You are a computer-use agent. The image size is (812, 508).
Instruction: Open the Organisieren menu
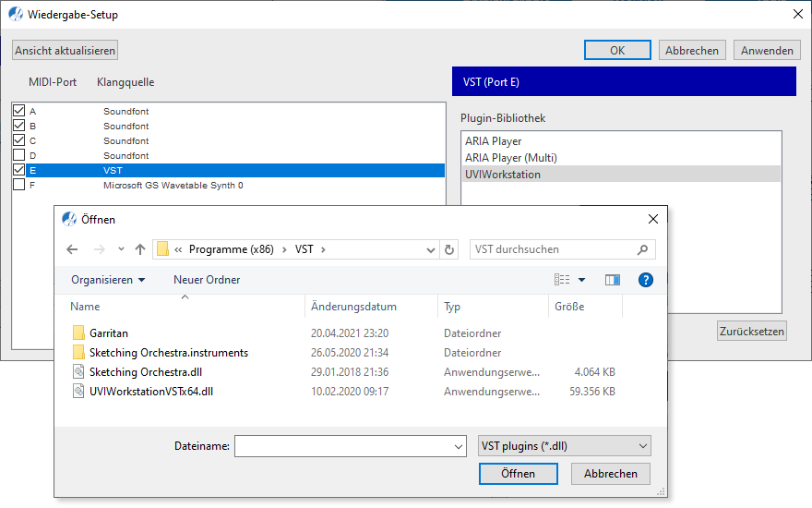108,280
